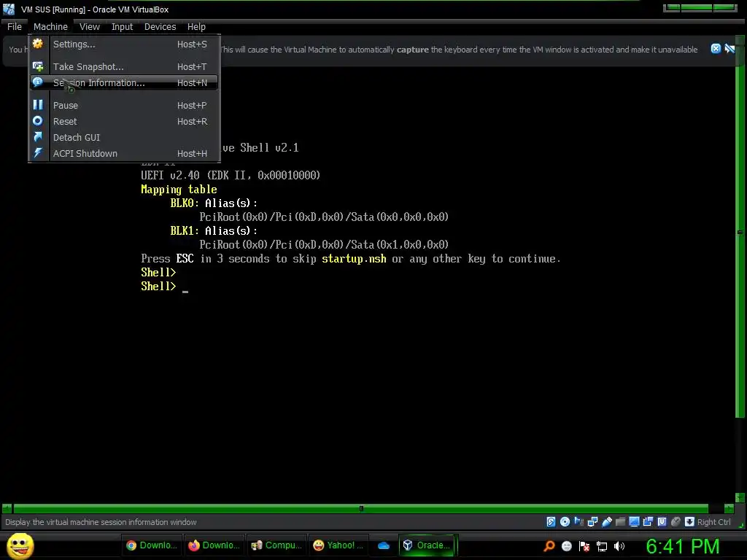Select Session Information... menu entry
The height and width of the screenshot is (560, 747).
(x=124, y=83)
